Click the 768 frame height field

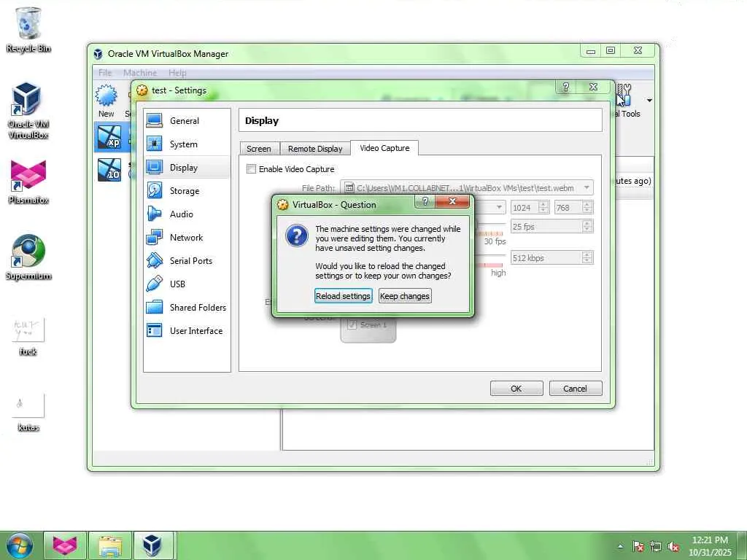[x=568, y=207]
